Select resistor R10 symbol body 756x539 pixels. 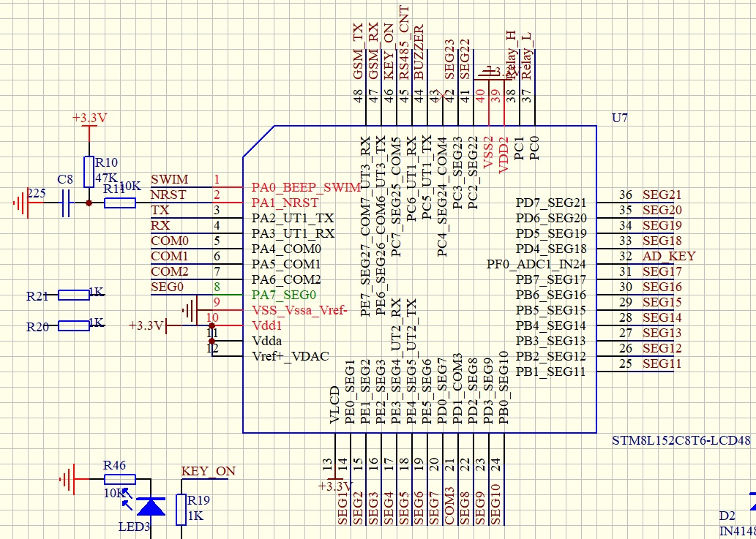pos(89,171)
